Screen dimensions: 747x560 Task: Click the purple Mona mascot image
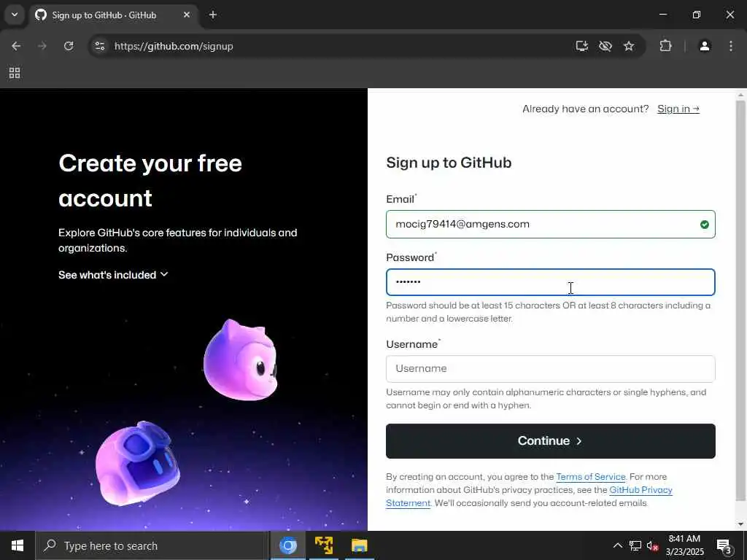click(241, 359)
